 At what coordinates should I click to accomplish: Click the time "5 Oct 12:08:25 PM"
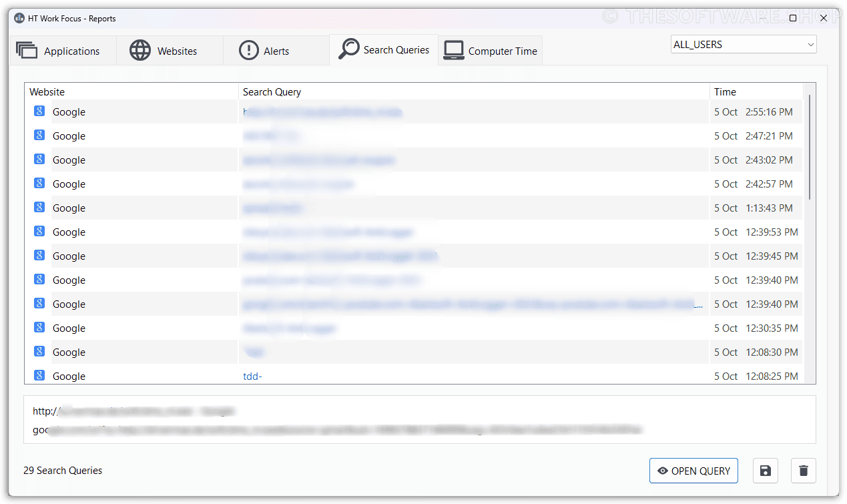[756, 376]
